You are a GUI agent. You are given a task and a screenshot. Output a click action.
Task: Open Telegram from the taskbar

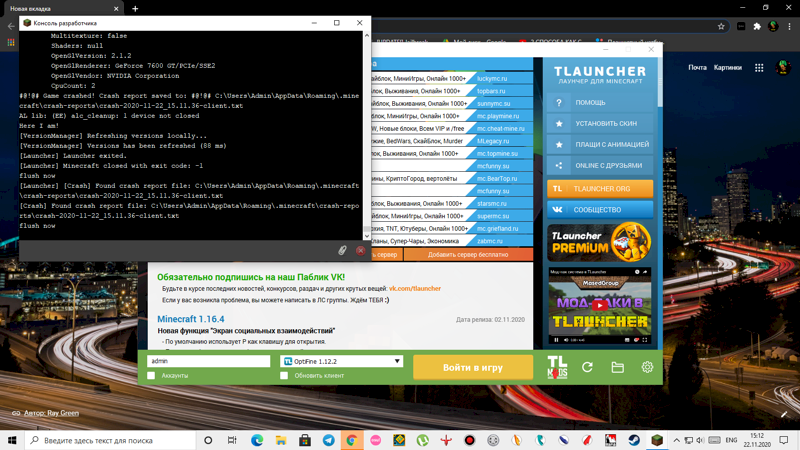coord(328,440)
